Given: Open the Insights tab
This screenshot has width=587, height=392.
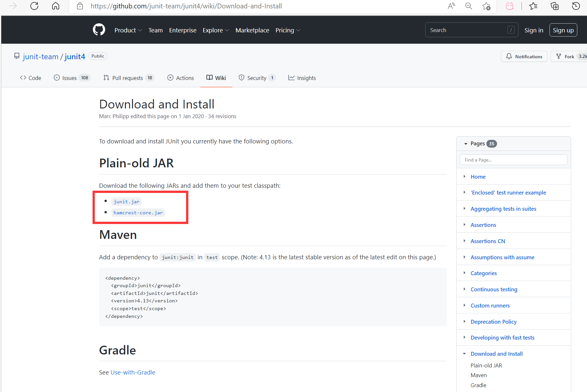Looking at the screenshot, I should 302,78.
